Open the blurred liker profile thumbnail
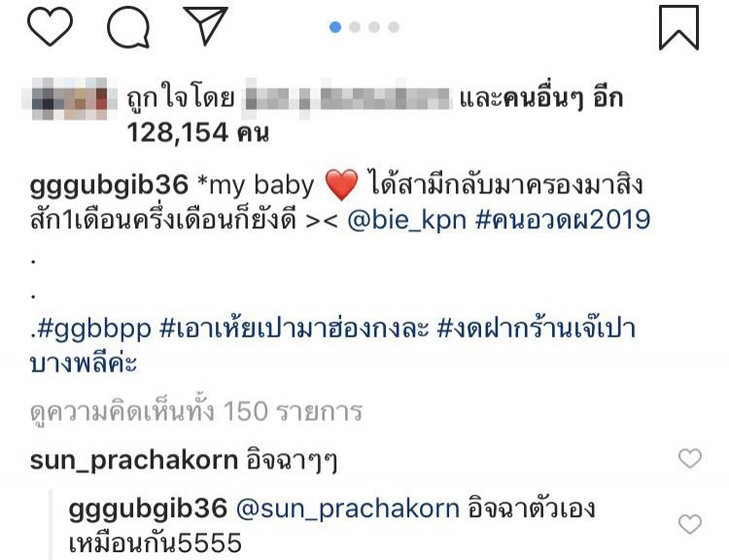 pyautogui.click(x=69, y=98)
